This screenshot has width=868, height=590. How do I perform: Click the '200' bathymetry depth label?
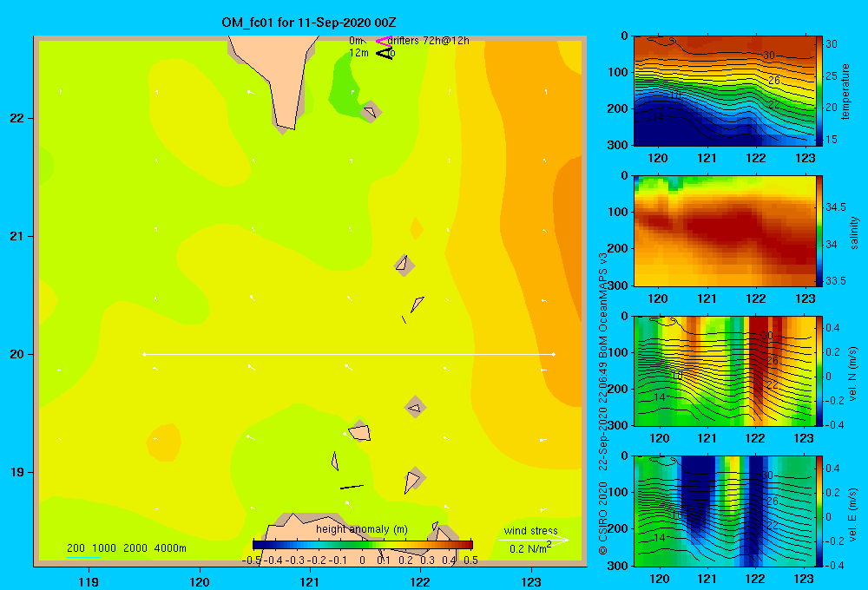click(x=76, y=548)
